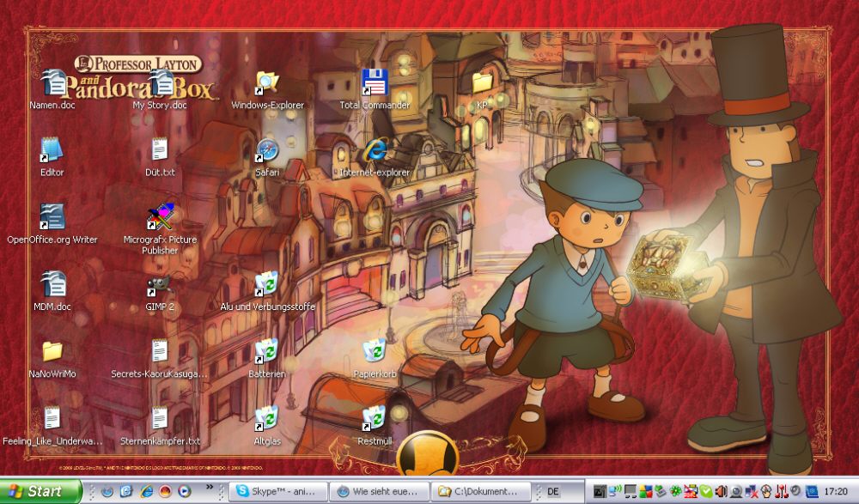Expand the Quick Launch overflow chevron
Screen dimensions: 859x504
[x=210, y=487]
